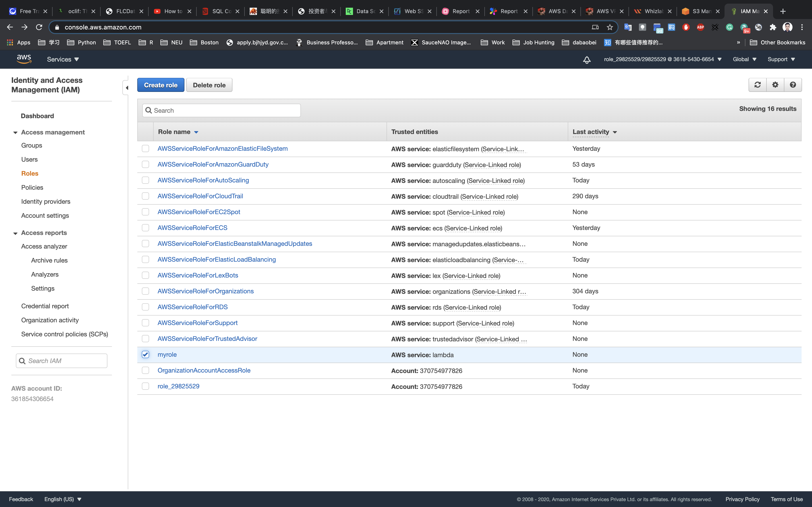Click the AWS logo home icon
812x507 pixels.
[x=24, y=59]
